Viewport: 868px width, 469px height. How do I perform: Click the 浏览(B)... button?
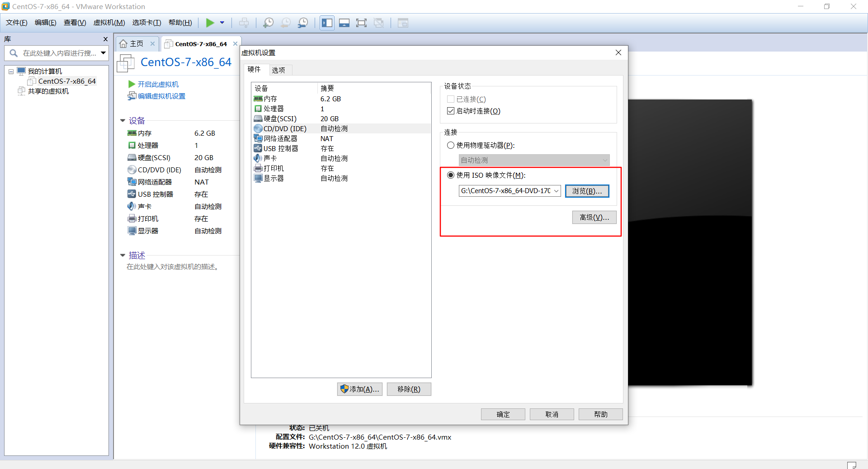tap(587, 191)
